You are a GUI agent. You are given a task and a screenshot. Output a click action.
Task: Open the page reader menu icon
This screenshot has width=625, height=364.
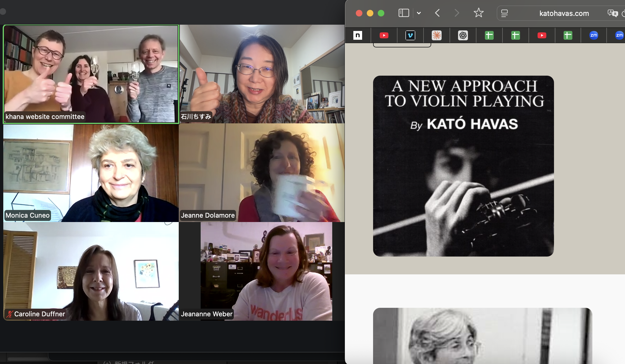pos(504,13)
